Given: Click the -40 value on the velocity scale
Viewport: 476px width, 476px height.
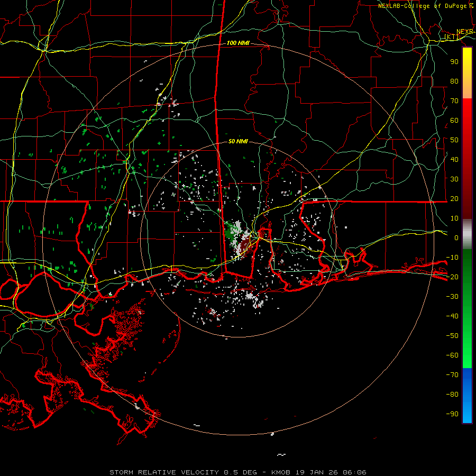Looking at the screenshot, I should coord(452,316).
